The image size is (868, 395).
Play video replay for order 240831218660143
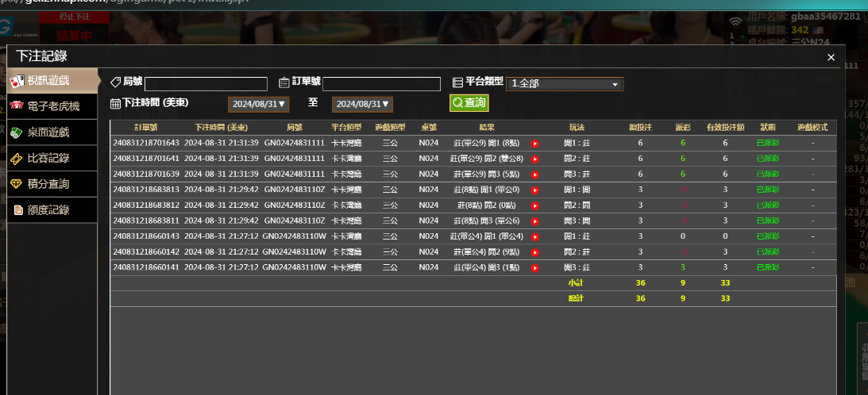(x=535, y=236)
